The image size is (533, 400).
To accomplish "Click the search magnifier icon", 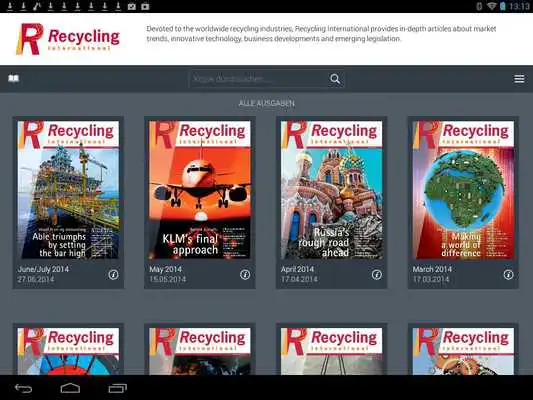I will click(x=335, y=79).
